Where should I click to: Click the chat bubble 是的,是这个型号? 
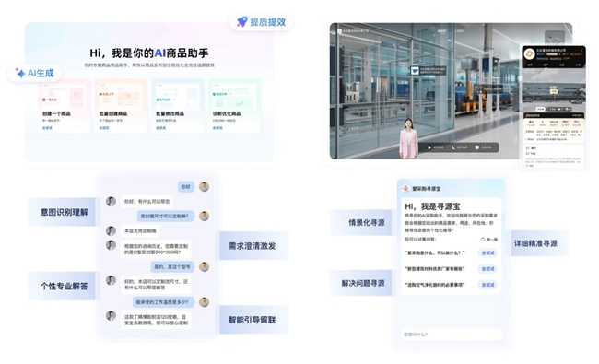click(172, 266)
